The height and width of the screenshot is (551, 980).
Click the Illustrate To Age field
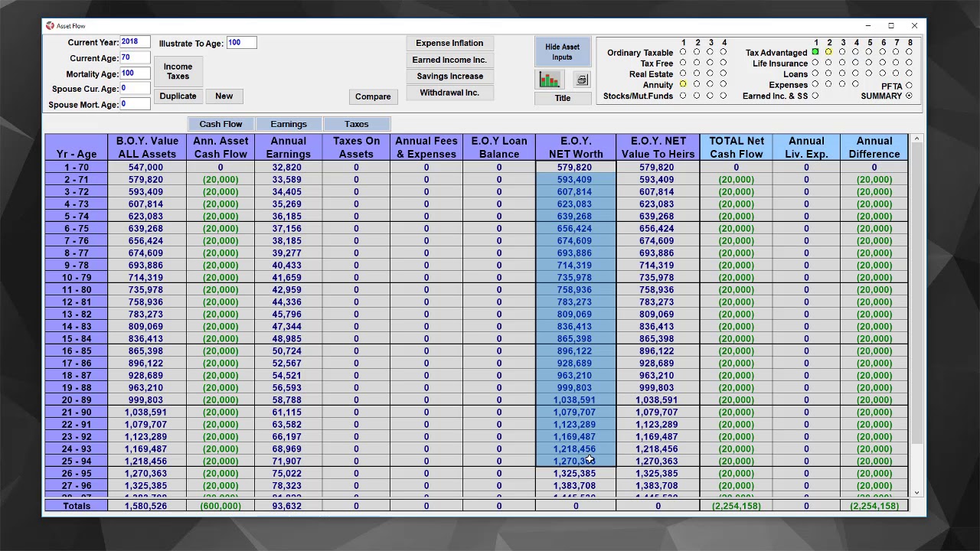[x=241, y=43]
